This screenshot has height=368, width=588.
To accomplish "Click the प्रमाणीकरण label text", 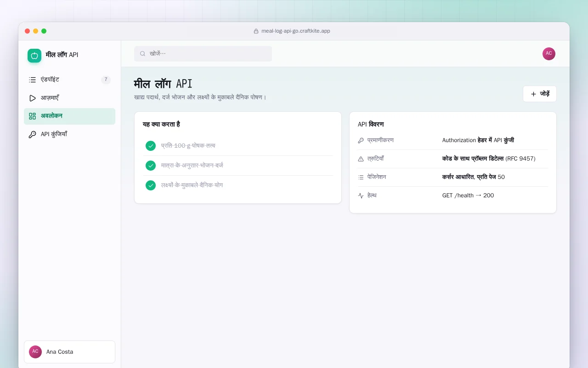I will click(380, 140).
